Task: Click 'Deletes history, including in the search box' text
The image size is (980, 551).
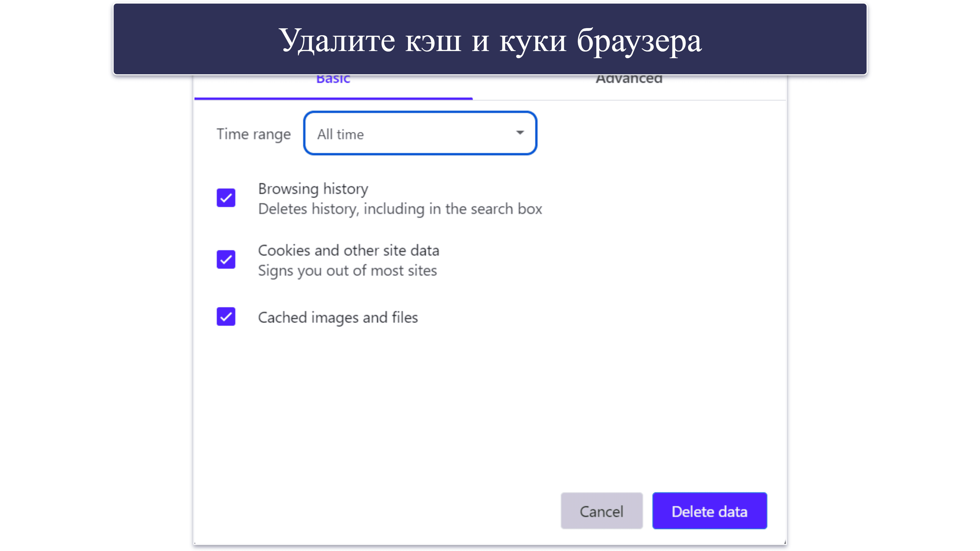Action: [400, 209]
